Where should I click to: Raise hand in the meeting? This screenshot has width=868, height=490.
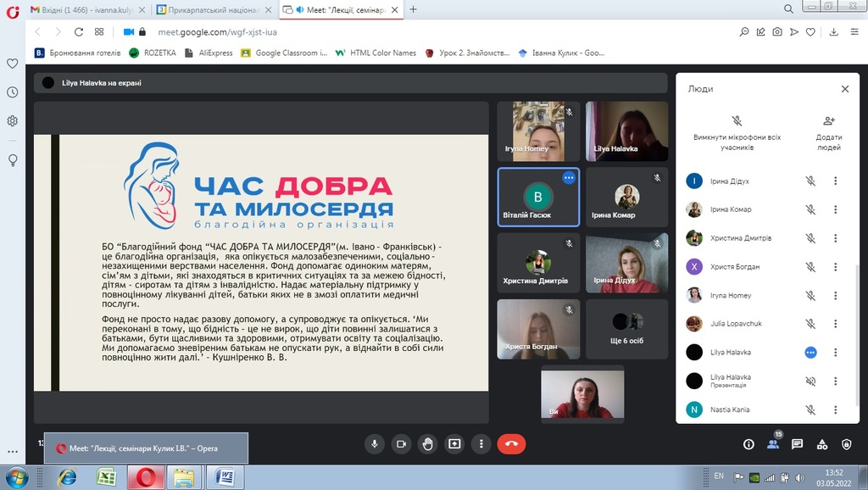click(x=428, y=443)
